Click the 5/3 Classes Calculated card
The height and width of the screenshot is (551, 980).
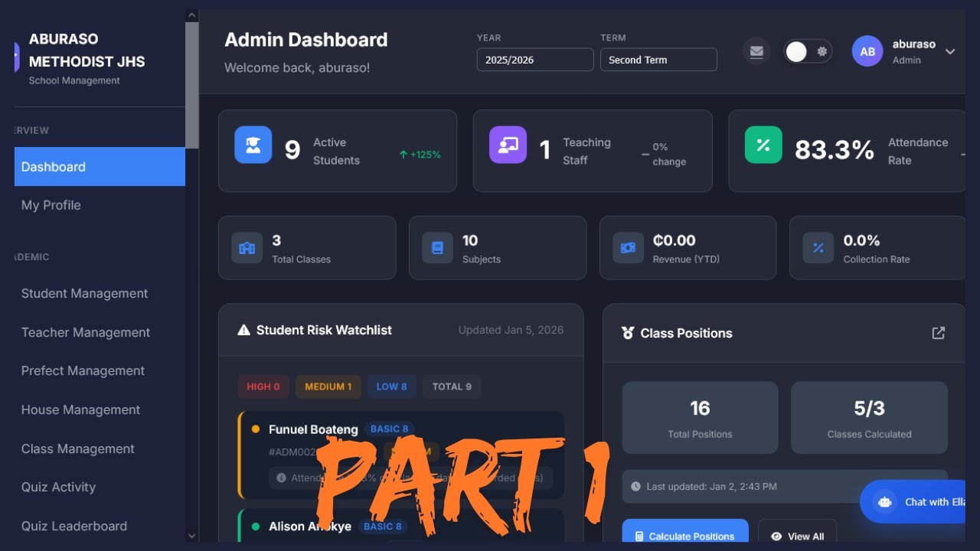pos(869,418)
